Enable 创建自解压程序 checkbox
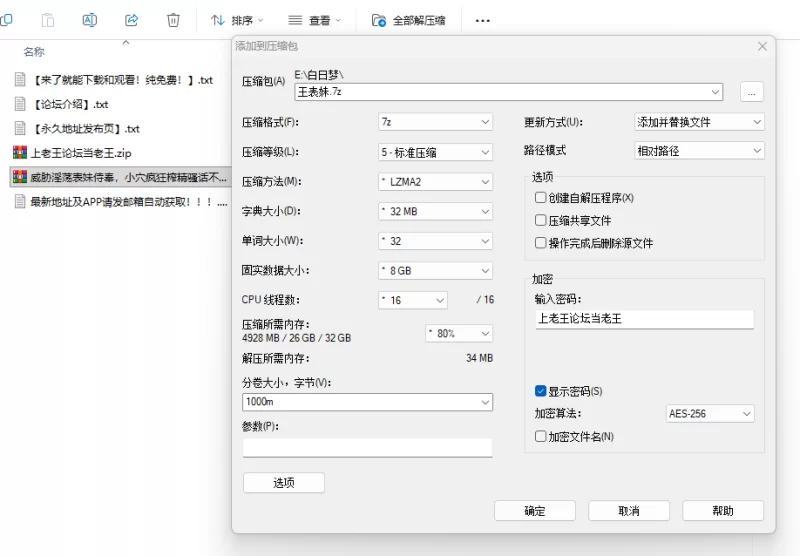The height and width of the screenshot is (556, 800). tap(541, 198)
